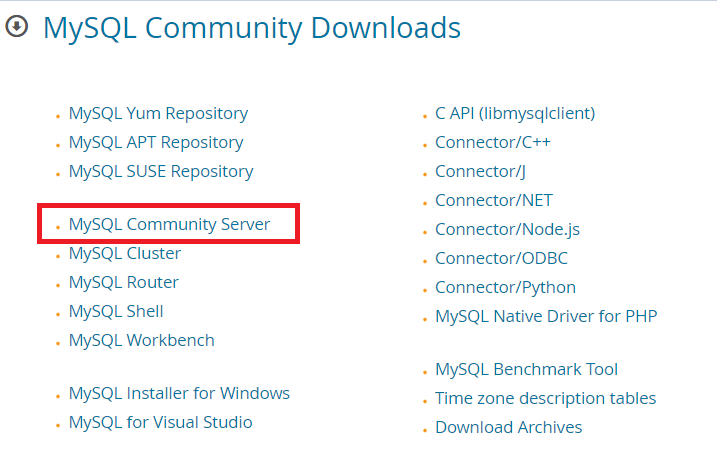
Task: Choose the Connector/ODBC link
Action: [x=501, y=258]
